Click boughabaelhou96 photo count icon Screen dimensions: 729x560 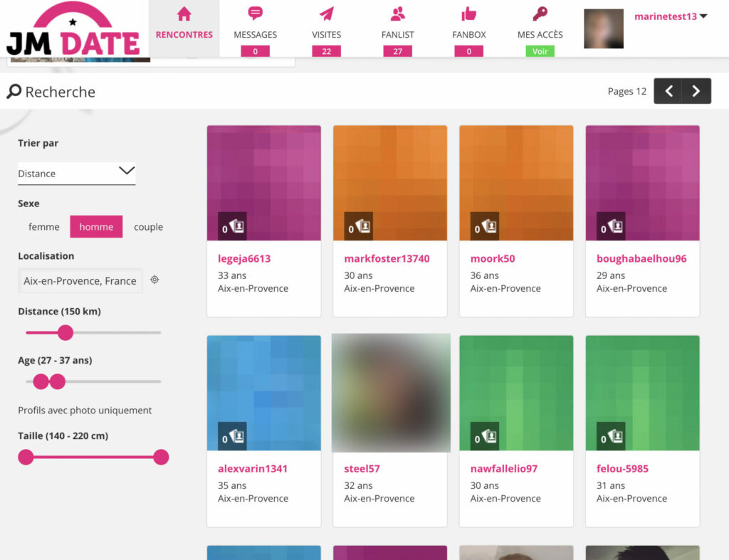coord(611,226)
